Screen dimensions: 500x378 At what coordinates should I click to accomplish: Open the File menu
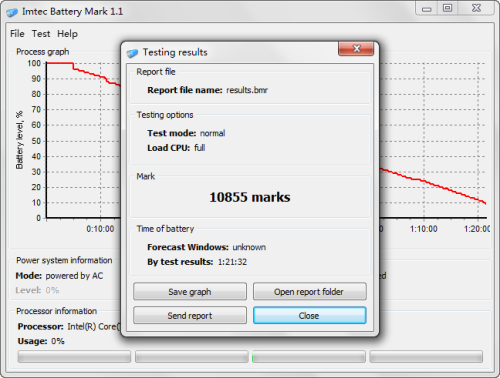[x=17, y=34]
